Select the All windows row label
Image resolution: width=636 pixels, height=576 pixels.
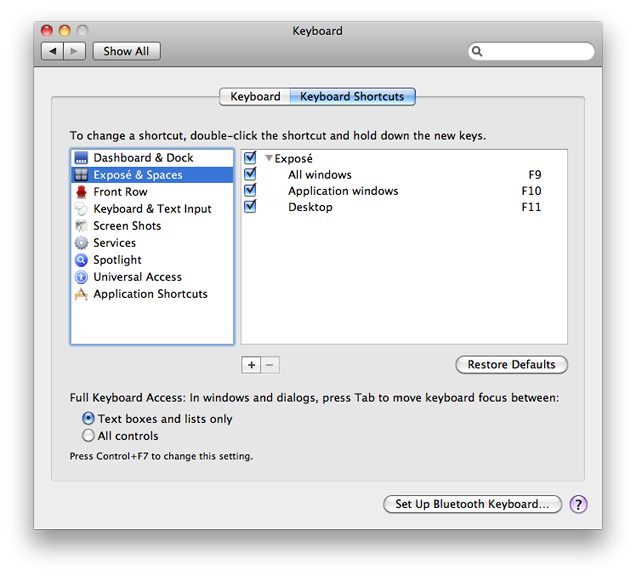(320, 175)
